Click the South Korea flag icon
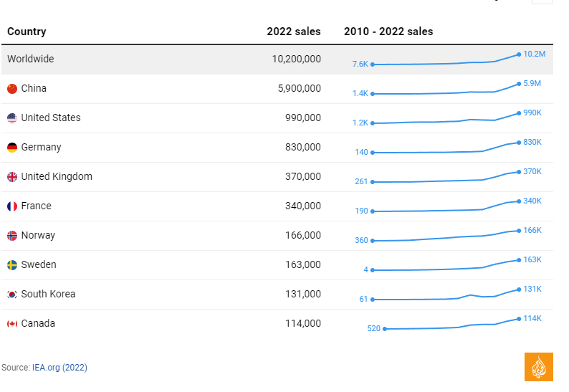The height and width of the screenshot is (392, 569). pos(12,295)
